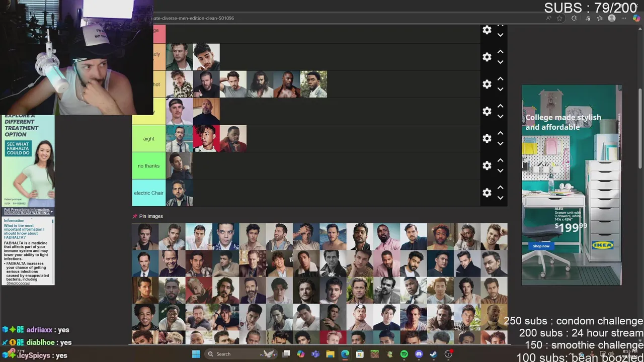Screen dimensions: 644x362
Task: Click the electric Chair tier label
Action: point(148,193)
